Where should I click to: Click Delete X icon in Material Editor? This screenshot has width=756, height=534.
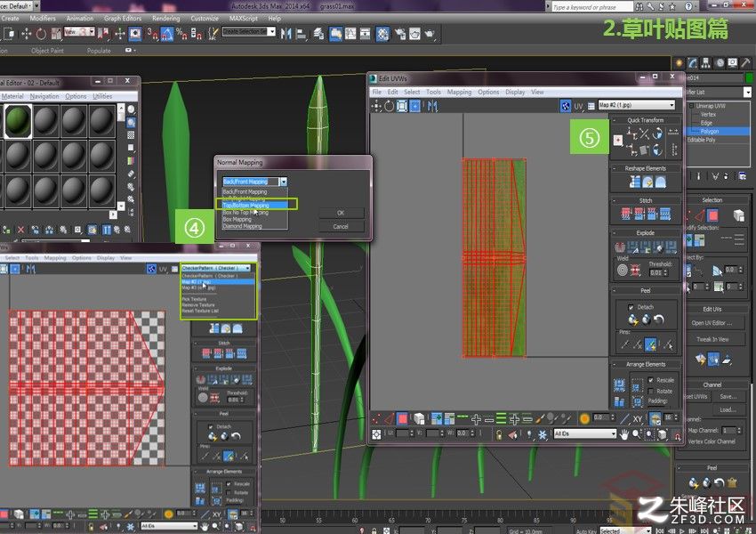tap(20, 230)
